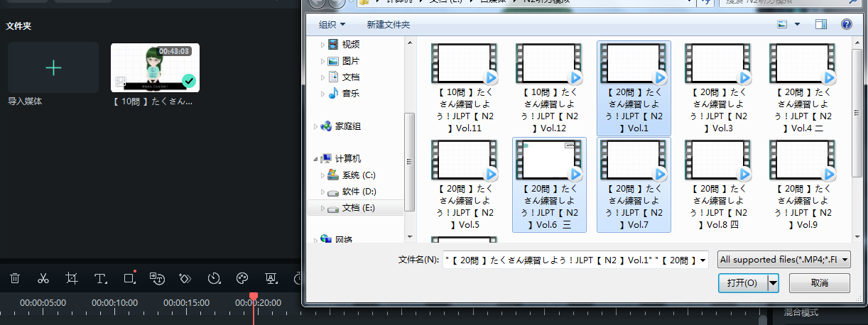Click timeline ruler at 00:00:05:00

[43, 303]
